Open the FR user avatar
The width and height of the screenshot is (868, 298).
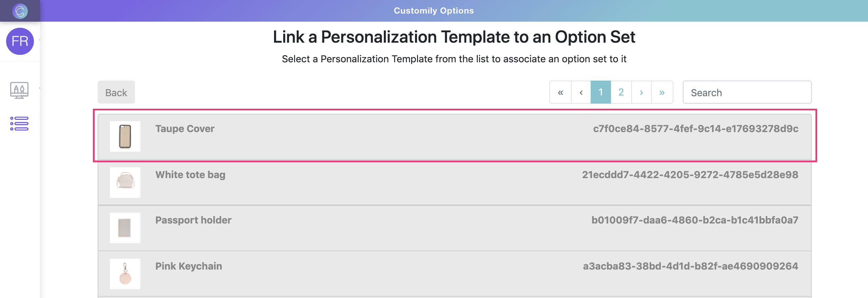pos(20,41)
